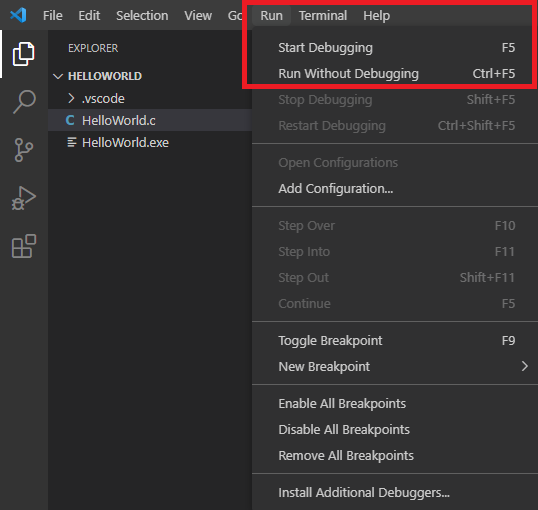Select Step Into entry

pos(396,252)
